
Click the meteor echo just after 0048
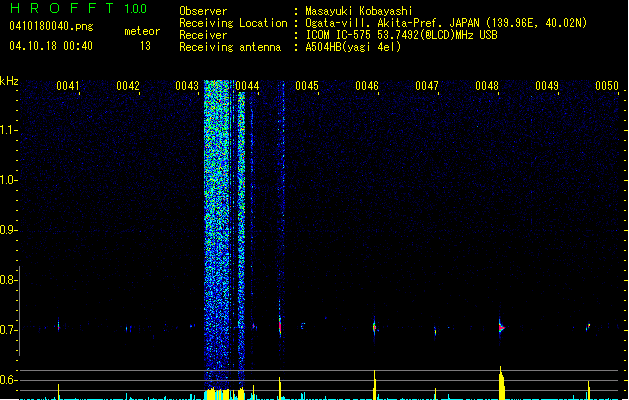(x=501, y=327)
